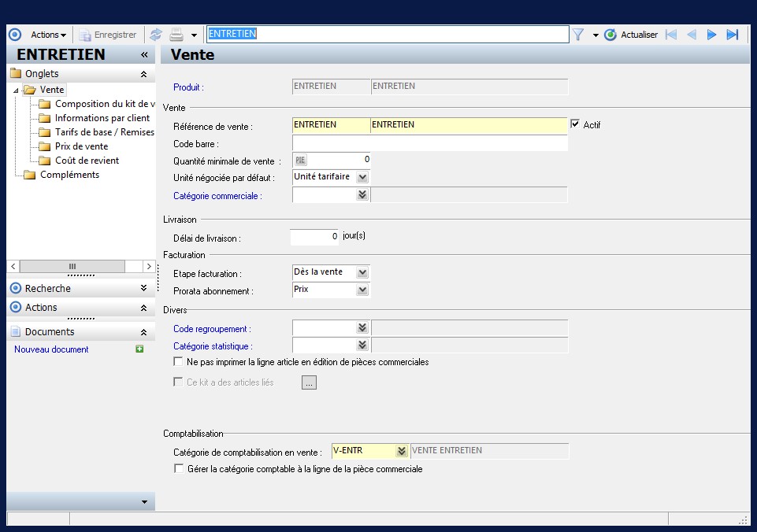The height and width of the screenshot is (532, 757).
Task: Open the Actions menu in the toolbar
Action: 48,35
